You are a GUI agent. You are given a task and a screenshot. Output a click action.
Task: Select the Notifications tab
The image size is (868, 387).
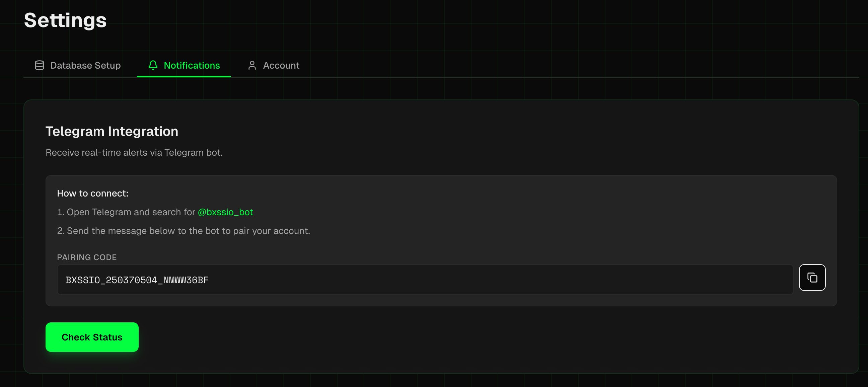pos(192,65)
